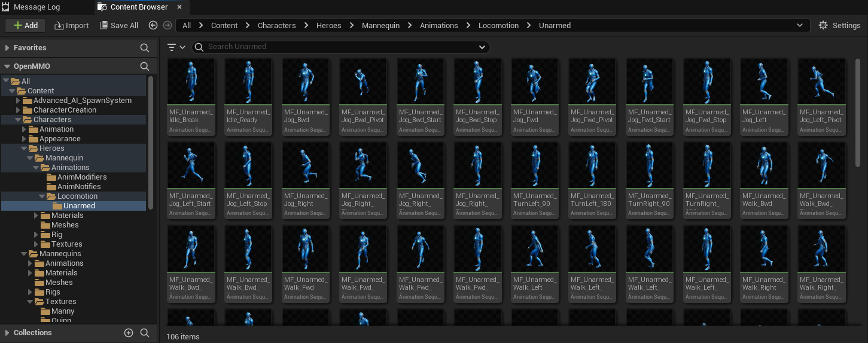Image resolution: width=868 pixels, height=343 pixels.
Task: Focus the Search Unarmed field
Action: pyautogui.click(x=340, y=47)
